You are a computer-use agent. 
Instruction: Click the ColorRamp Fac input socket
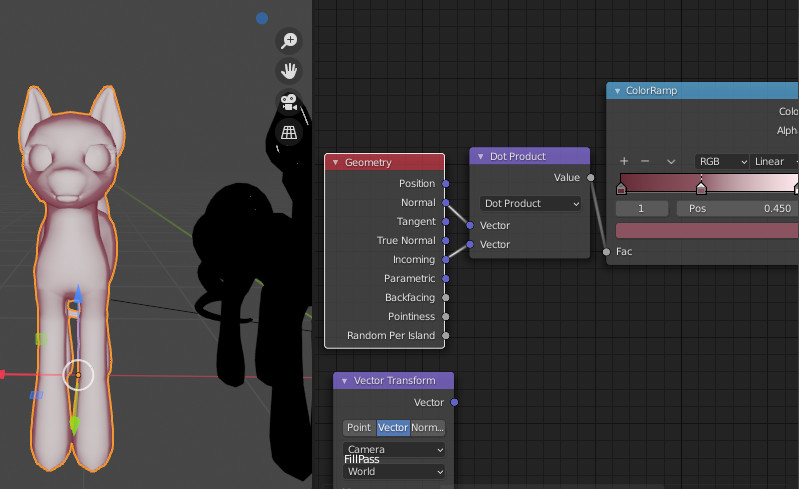pyautogui.click(x=606, y=252)
